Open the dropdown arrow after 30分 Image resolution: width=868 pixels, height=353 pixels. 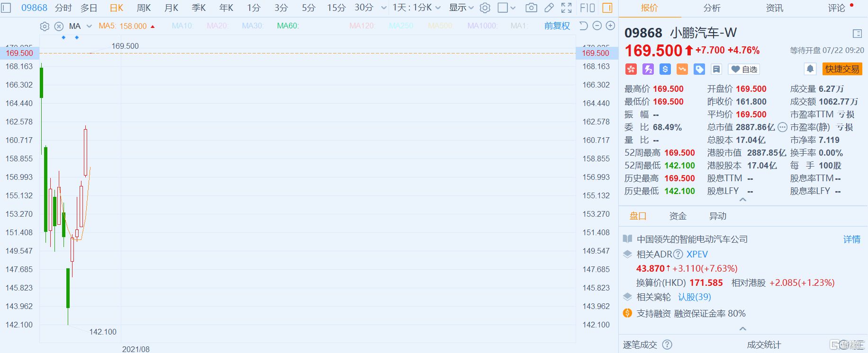pos(384,8)
